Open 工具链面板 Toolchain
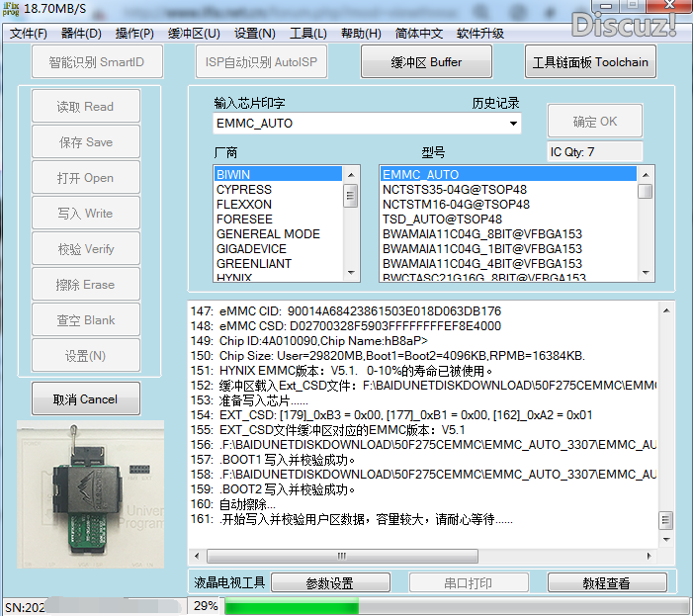Image resolution: width=693 pixels, height=616 pixels. point(590,62)
